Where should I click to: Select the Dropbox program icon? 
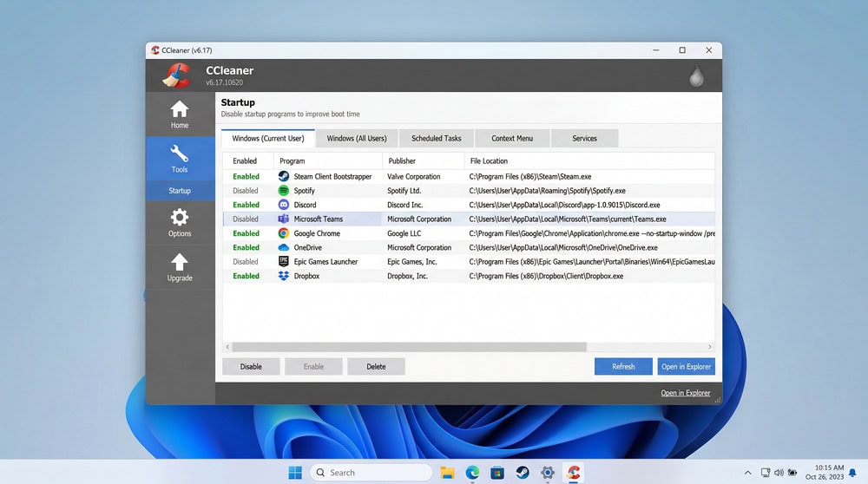284,276
